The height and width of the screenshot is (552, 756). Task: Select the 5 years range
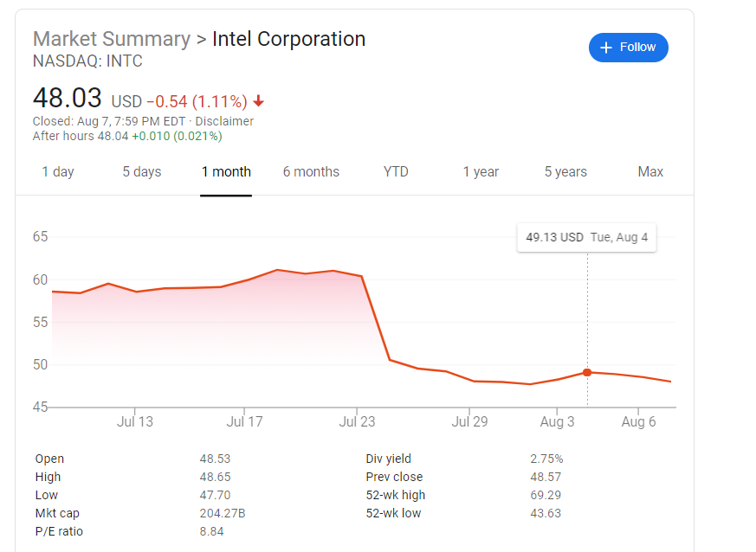click(565, 171)
